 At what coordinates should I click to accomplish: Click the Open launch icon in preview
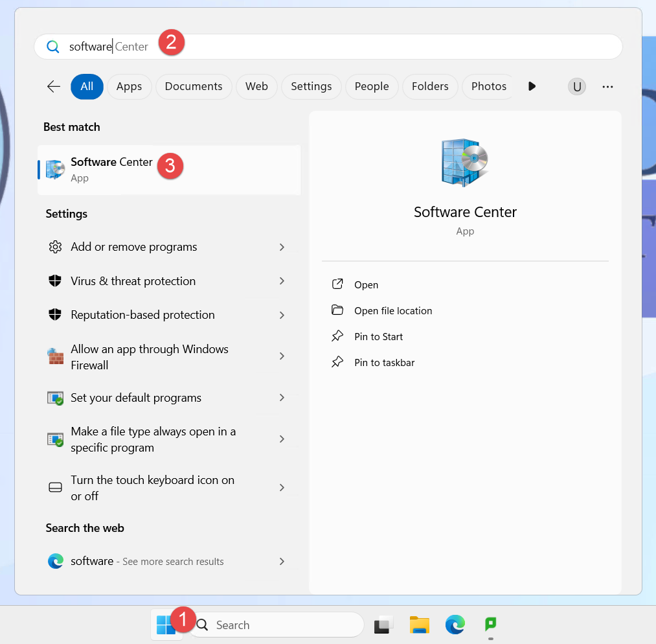pos(337,284)
